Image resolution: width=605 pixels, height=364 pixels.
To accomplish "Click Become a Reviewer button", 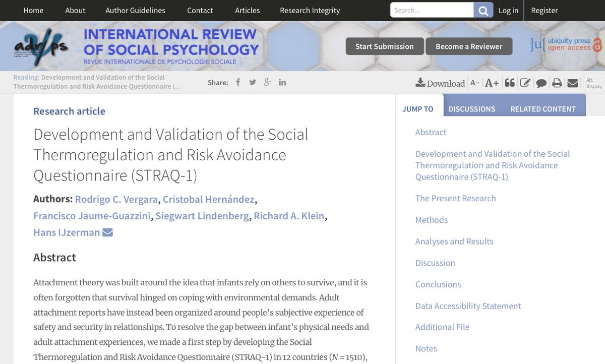I will point(469,46).
